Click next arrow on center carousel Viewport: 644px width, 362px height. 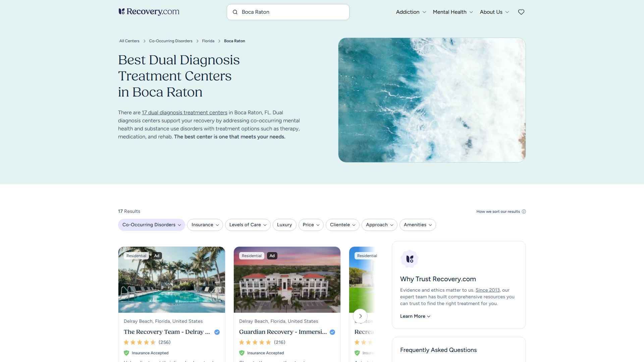click(360, 316)
